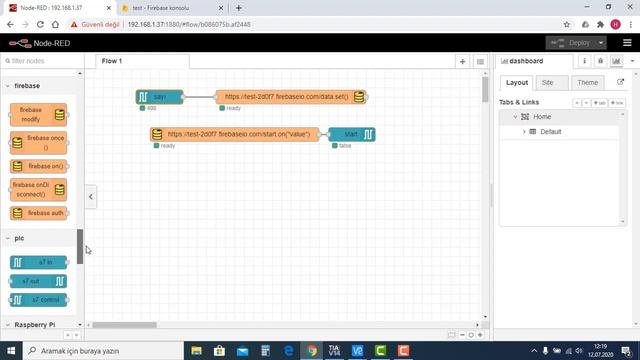Screen dimensions: 640x360
Task: Click the canvas vertical scrollbar thumb
Action: pos(485,90)
